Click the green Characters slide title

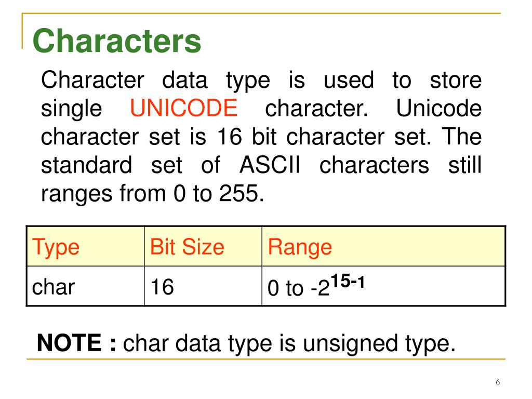117,41
